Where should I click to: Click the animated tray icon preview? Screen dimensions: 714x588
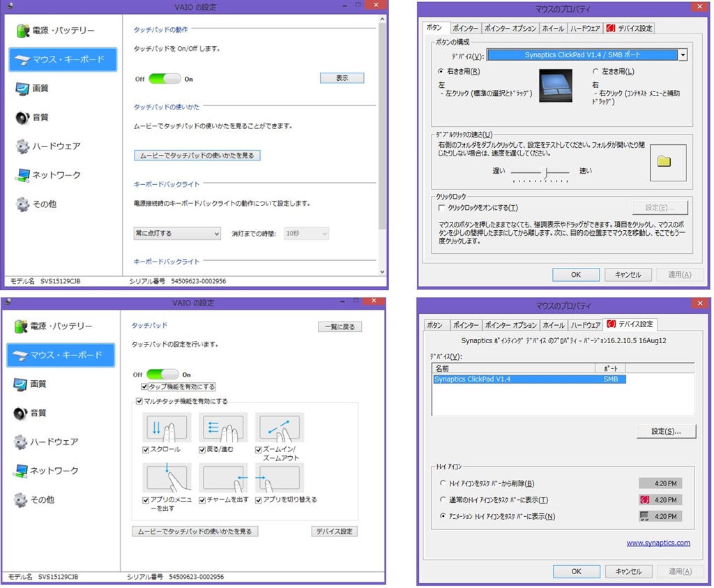click(x=644, y=516)
